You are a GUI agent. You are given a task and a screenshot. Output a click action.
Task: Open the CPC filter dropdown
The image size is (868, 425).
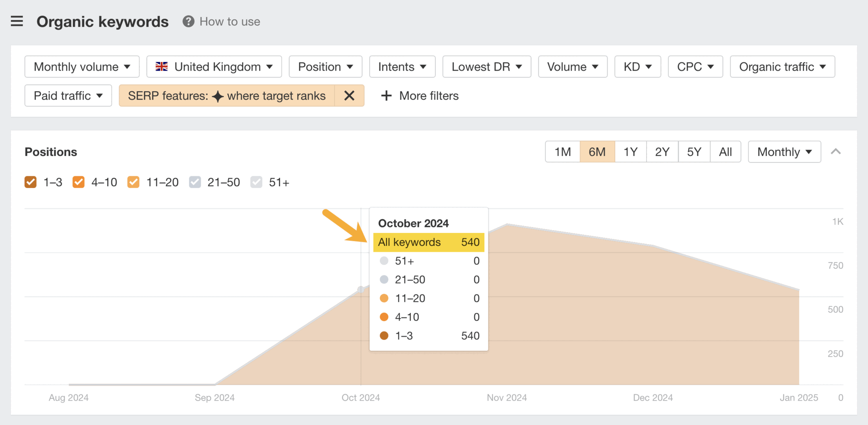tap(695, 66)
